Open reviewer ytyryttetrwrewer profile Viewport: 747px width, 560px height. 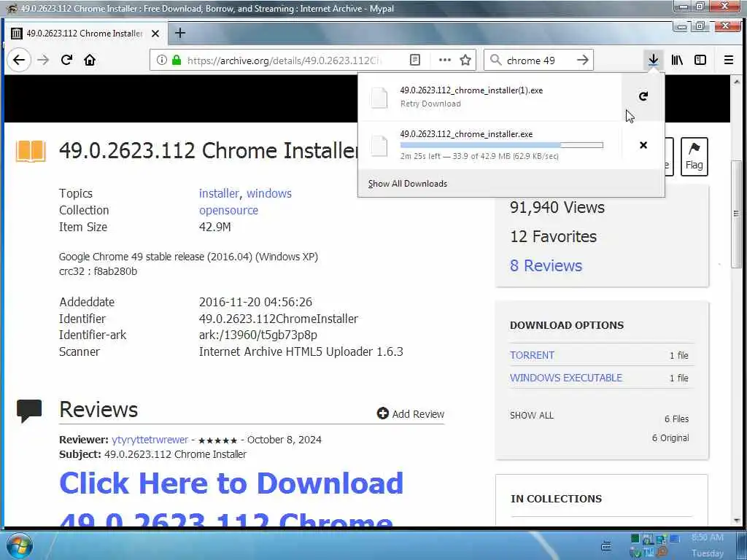coord(150,440)
